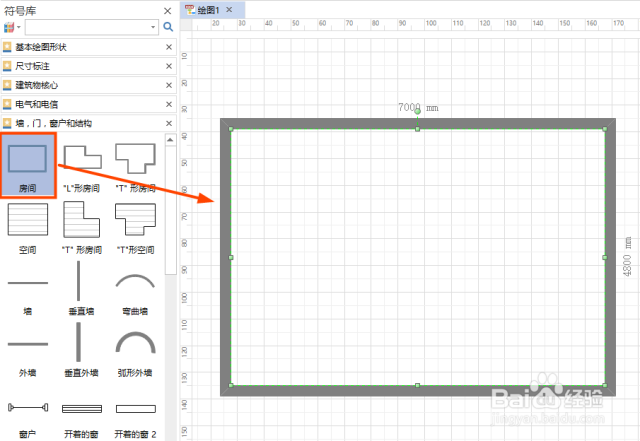Switch to the 绘图1 tab
640x441 pixels.
[x=208, y=10]
